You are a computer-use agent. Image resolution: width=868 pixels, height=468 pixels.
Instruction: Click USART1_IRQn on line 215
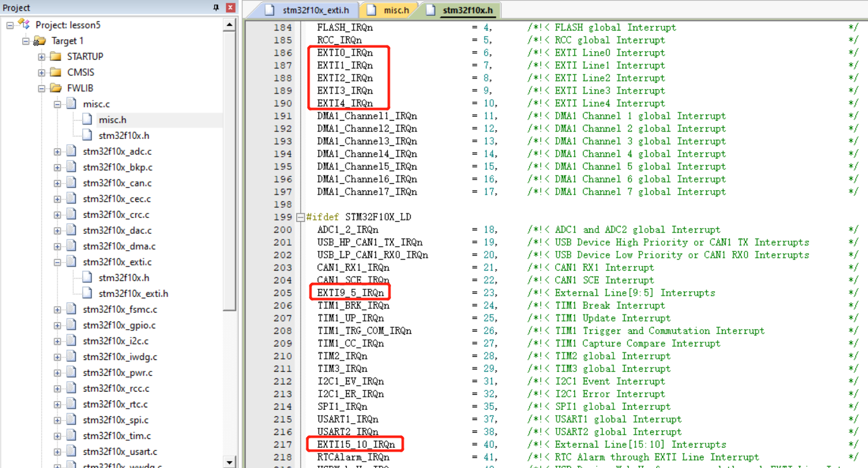tap(348, 419)
